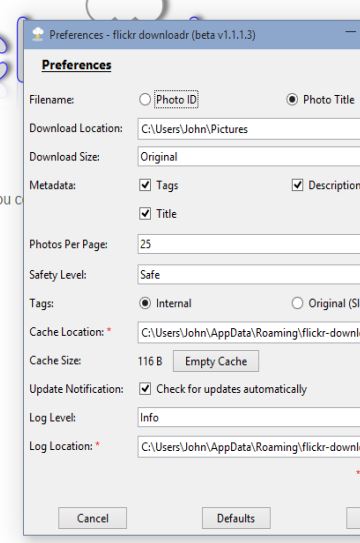360x543 pixels.
Task: Click the flickr downloadr title bar app icon
Action: point(38,34)
